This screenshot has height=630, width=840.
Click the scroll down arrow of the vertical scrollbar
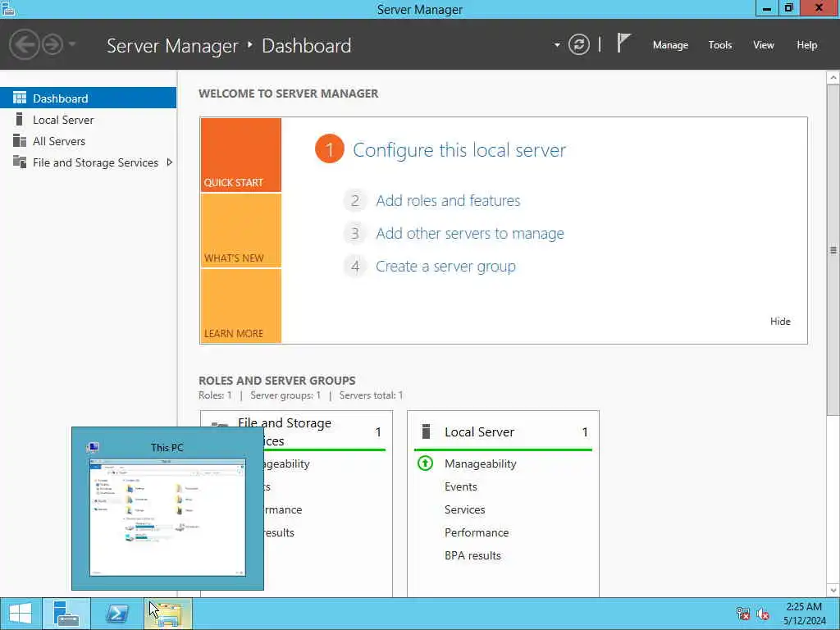[x=833, y=591]
